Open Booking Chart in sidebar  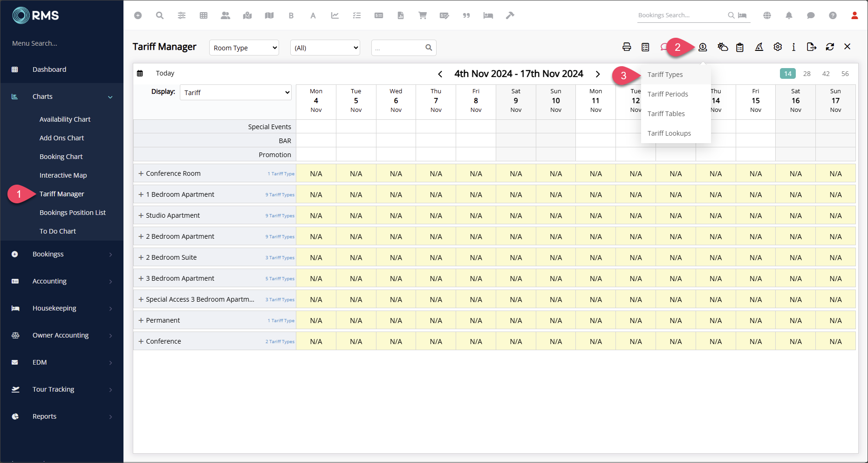tap(61, 157)
